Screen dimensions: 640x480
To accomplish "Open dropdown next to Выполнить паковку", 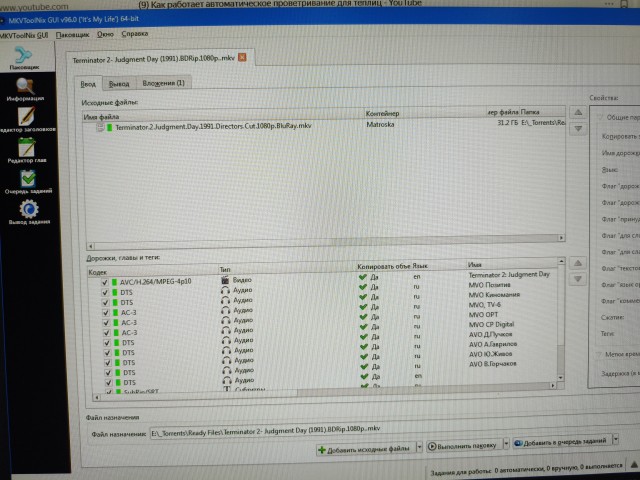I will pyautogui.click(x=506, y=444).
